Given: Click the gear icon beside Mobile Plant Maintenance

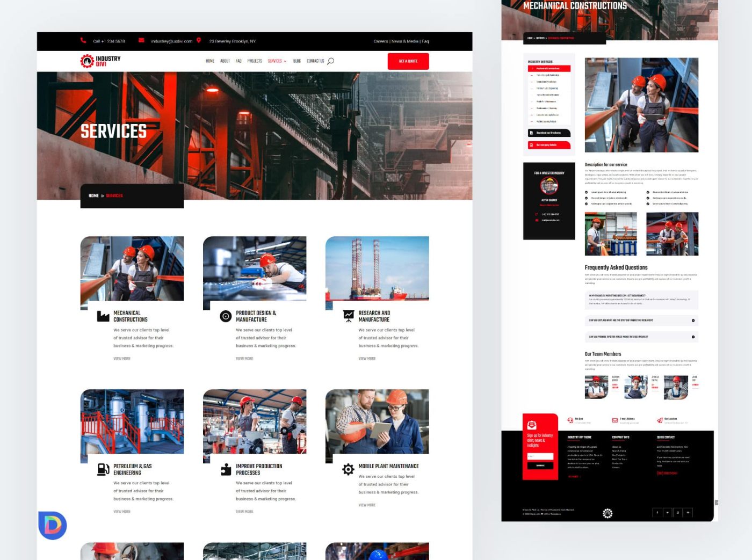Looking at the screenshot, I should tap(348, 469).
